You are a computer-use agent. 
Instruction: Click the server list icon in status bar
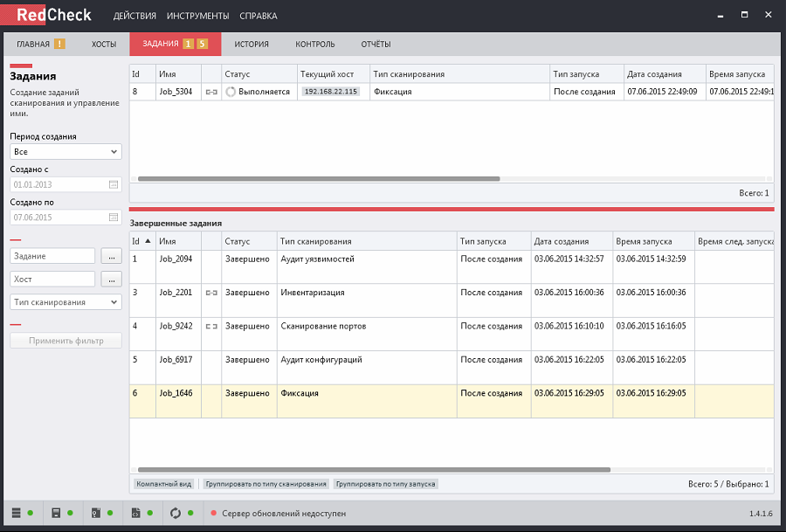17,513
